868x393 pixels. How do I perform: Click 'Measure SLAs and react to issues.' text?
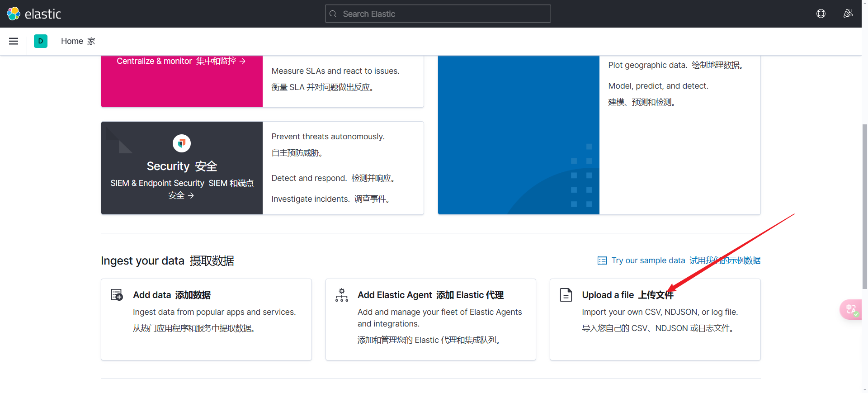point(335,71)
